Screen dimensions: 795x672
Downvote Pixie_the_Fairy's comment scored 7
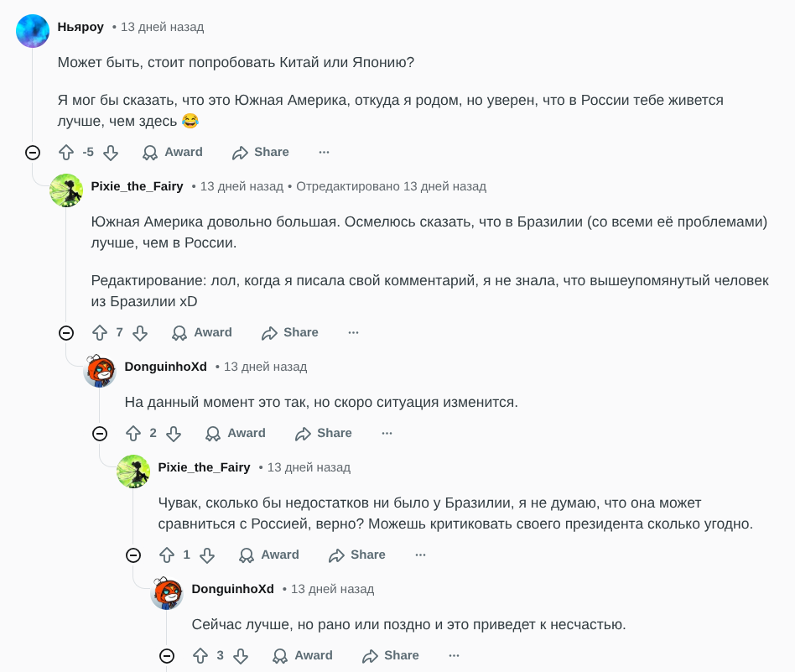[x=140, y=332]
